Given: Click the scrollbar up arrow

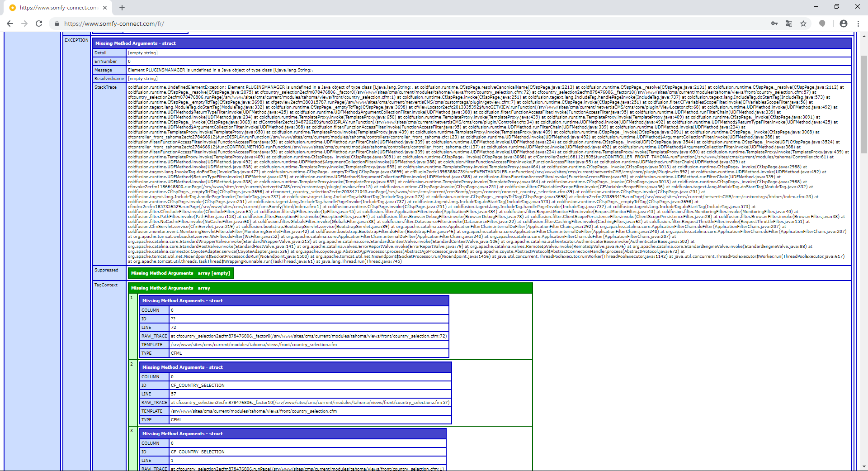Looking at the screenshot, I should click(x=864, y=35).
